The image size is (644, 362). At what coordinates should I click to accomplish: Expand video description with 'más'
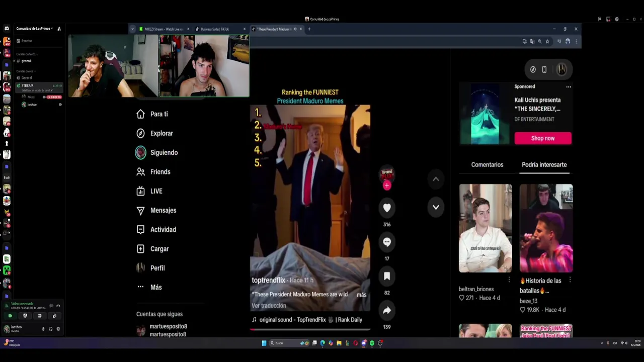tap(361, 295)
